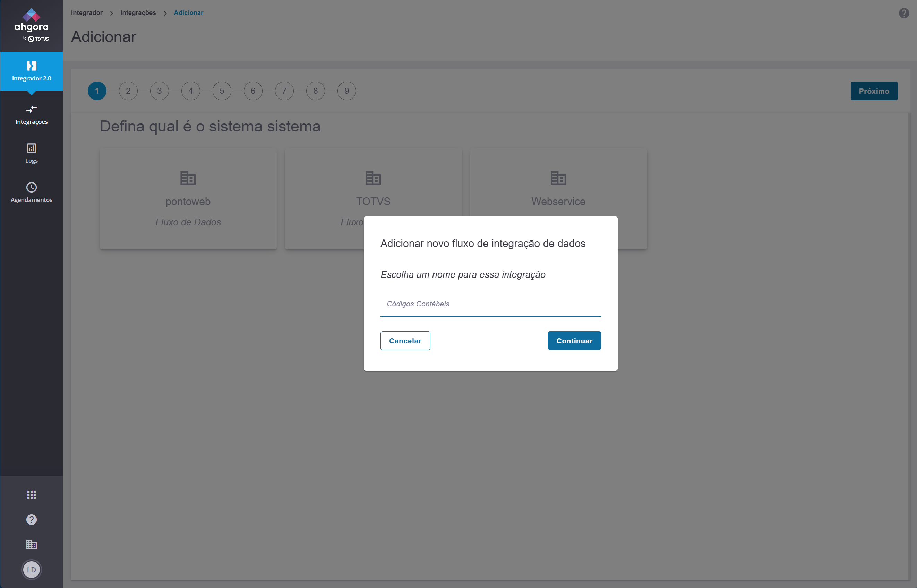This screenshot has height=588, width=917.
Task: Select the pontoweb system card
Action: (x=188, y=198)
